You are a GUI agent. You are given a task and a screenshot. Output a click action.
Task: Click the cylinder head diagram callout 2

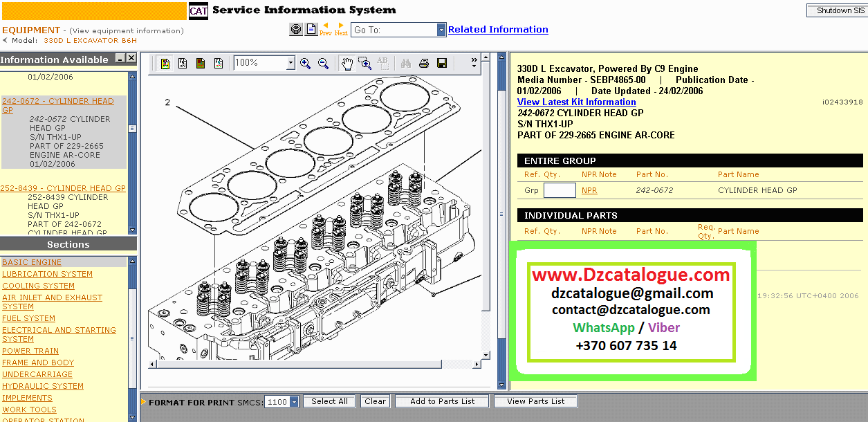(167, 102)
